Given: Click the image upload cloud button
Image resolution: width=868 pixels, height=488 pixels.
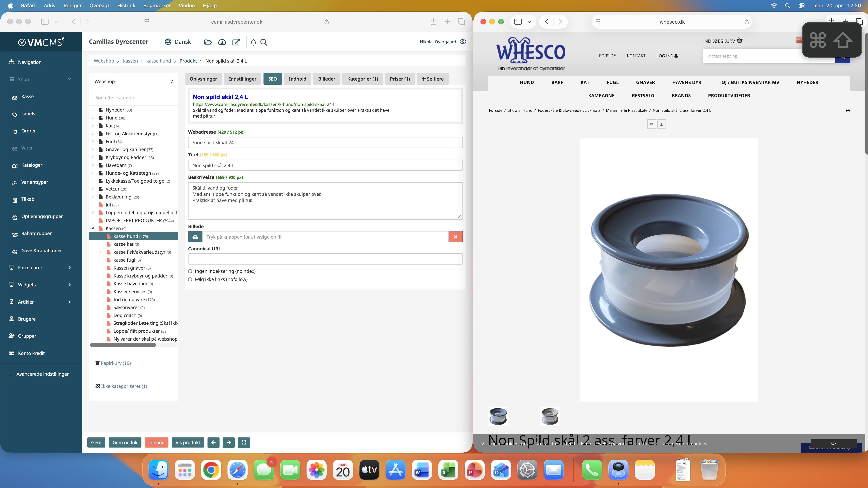Looking at the screenshot, I should [x=195, y=237].
